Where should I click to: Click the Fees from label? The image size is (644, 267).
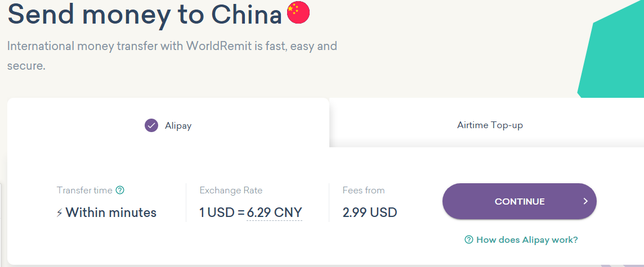coord(364,191)
